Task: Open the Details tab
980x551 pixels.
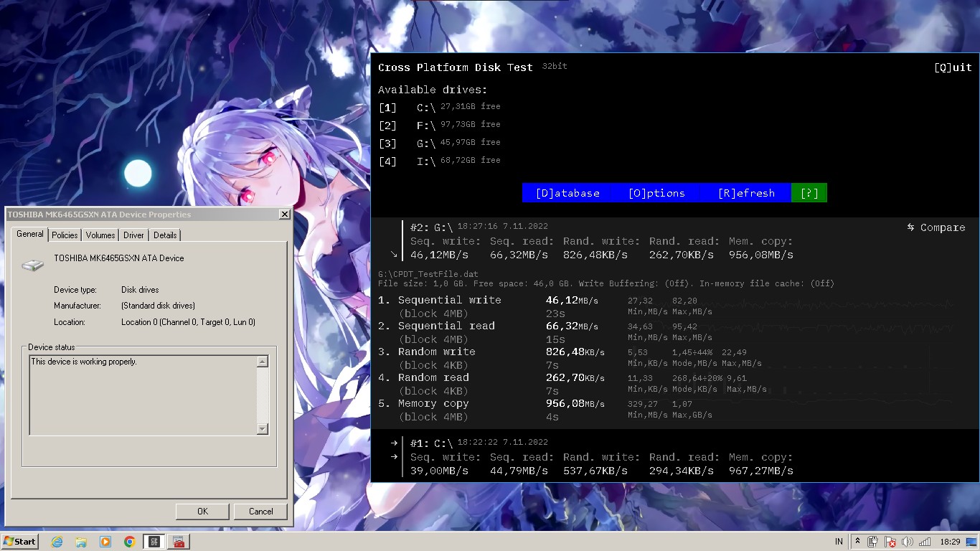Action: (x=165, y=235)
